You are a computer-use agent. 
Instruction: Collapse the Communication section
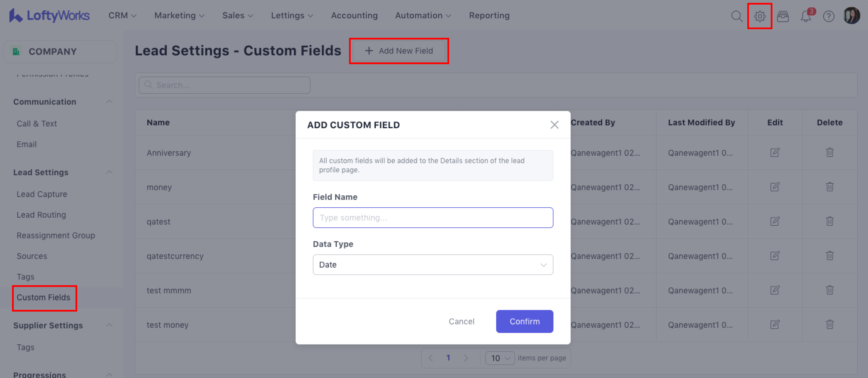click(109, 102)
